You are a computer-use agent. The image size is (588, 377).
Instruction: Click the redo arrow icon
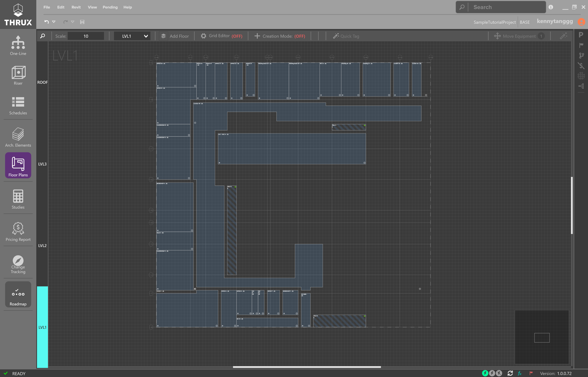[x=65, y=22]
